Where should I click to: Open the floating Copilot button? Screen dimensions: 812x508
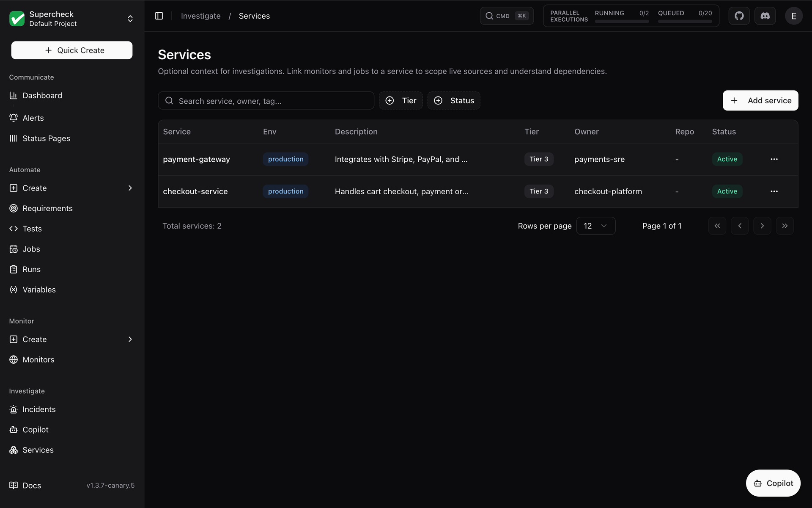(x=773, y=483)
